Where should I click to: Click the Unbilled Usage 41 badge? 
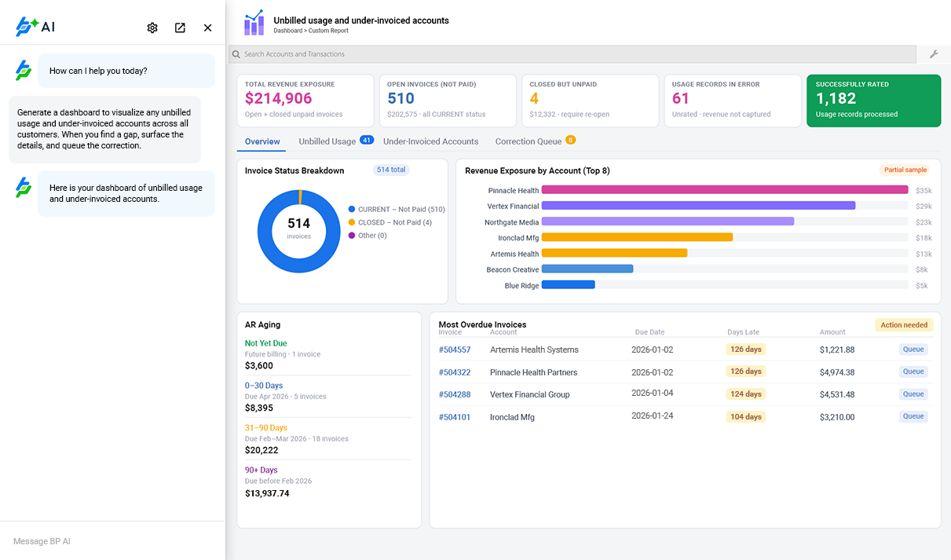367,140
